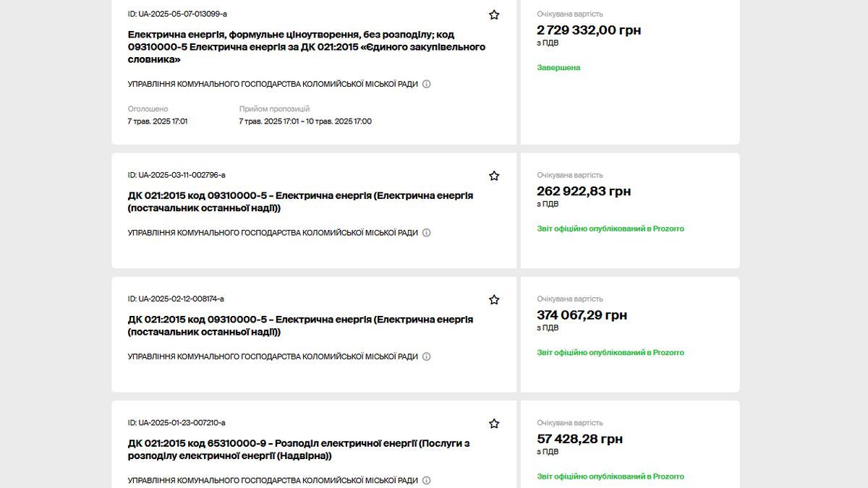Star the tender UA-2025-05-07-013099-a
The height and width of the screenshot is (488, 868).
pyautogui.click(x=494, y=14)
